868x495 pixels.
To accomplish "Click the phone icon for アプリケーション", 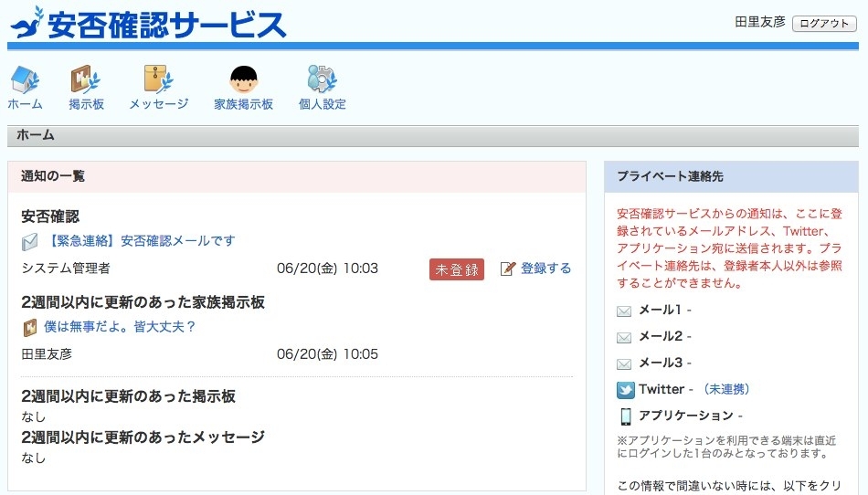I will [x=626, y=416].
